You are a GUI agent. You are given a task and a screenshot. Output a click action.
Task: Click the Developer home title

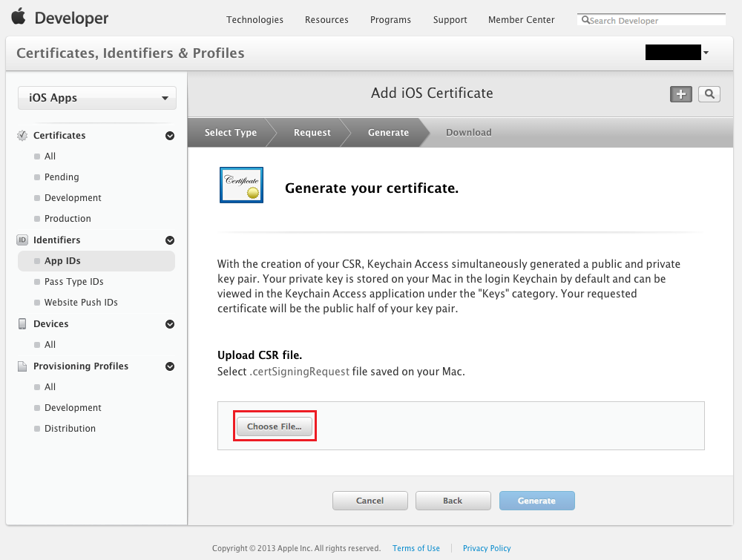[71, 18]
